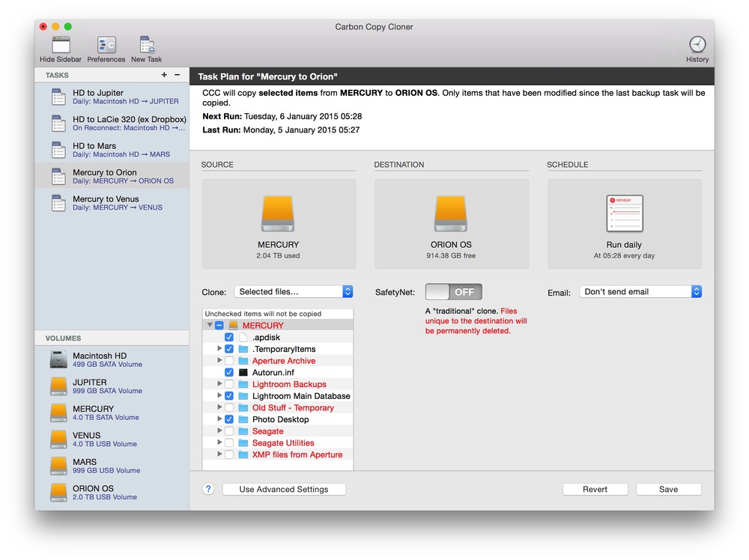Screen dimensions: 749x560
Task: Expand the Photo Desktop folder
Action: 219,419
